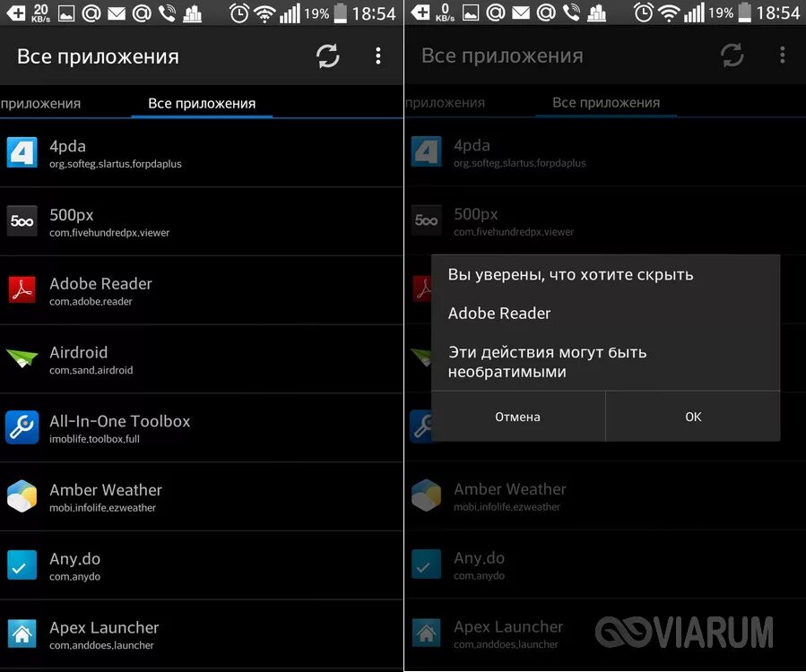Select 'Все приложения' tab on left screen
Viewport: 806px width, 672px height.
click(202, 103)
